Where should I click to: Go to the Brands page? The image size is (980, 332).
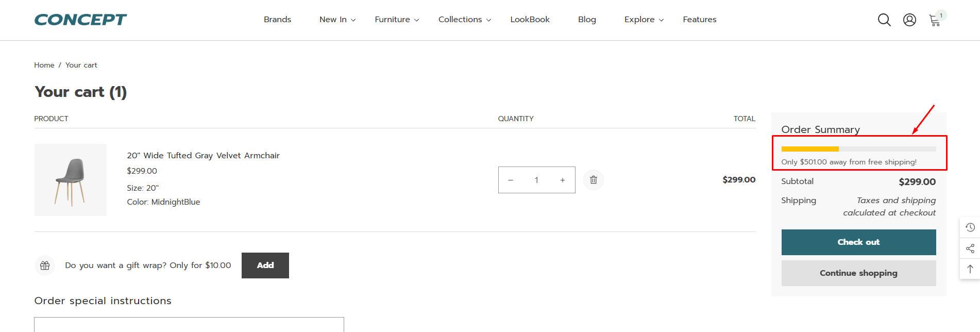[277, 20]
